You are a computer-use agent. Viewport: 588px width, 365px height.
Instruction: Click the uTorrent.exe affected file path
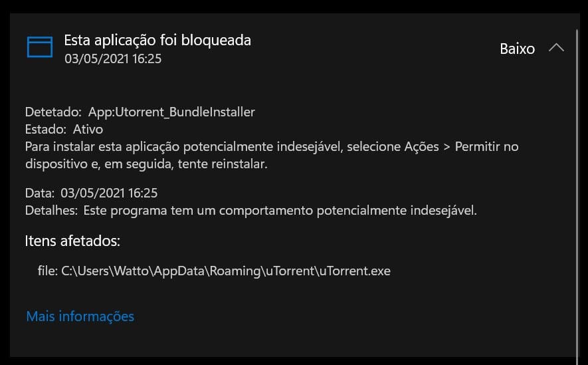[226, 271]
